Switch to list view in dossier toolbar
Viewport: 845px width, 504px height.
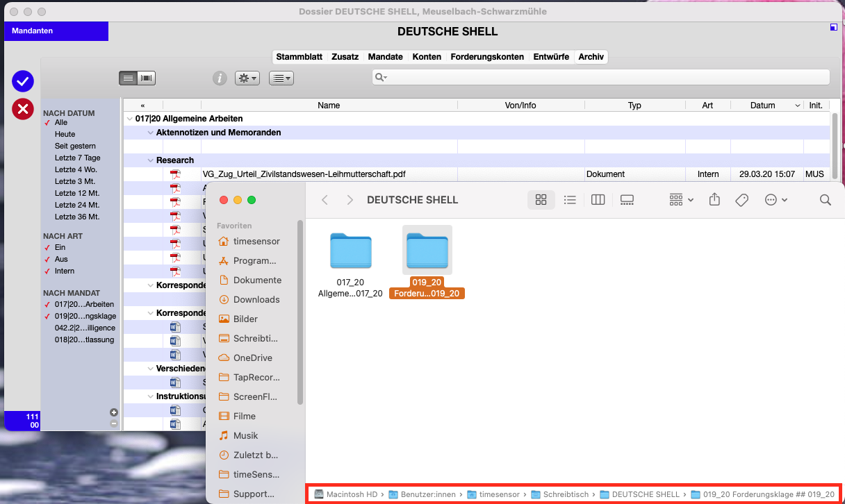(x=128, y=78)
